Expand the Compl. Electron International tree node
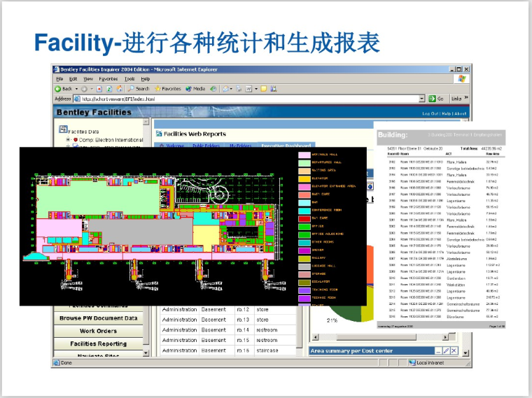The image size is (532, 398). pos(69,140)
